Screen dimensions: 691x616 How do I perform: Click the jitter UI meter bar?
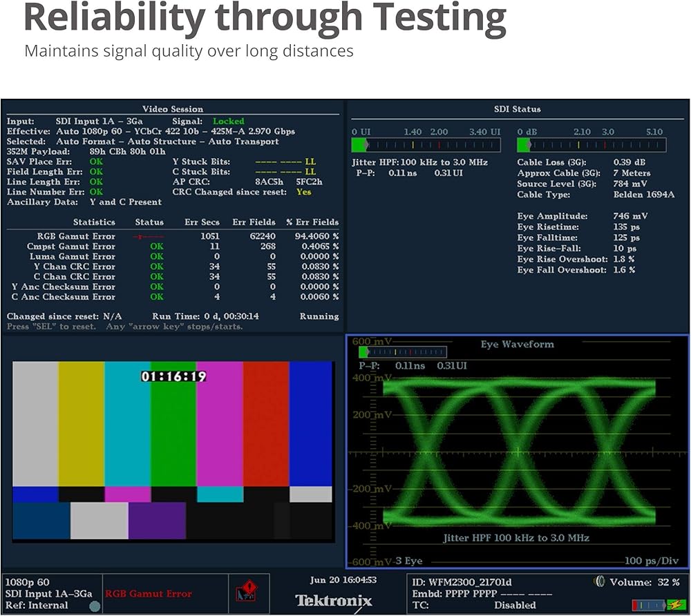pyautogui.click(x=426, y=145)
